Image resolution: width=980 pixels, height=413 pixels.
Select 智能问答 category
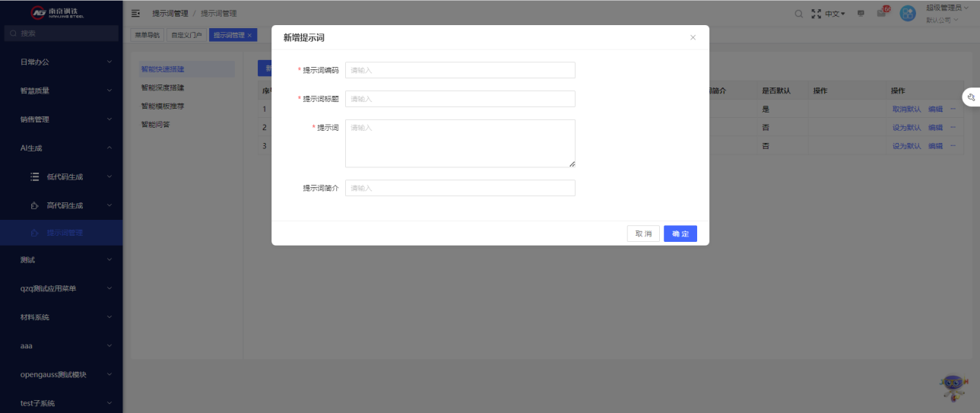[x=155, y=124]
